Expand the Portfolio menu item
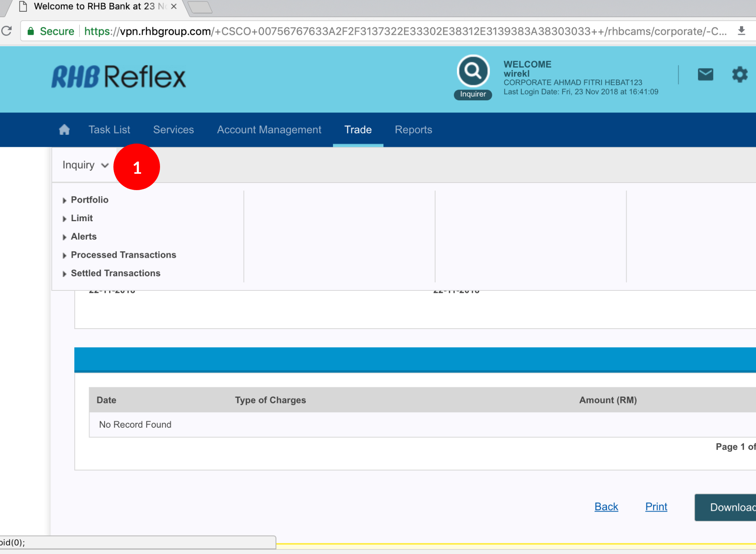This screenshot has height=554, width=756. 89,200
